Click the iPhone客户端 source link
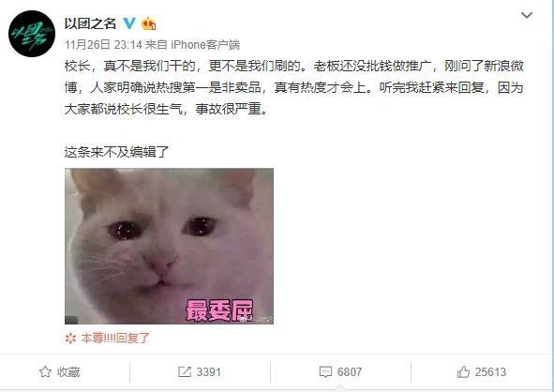 (x=205, y=44)
